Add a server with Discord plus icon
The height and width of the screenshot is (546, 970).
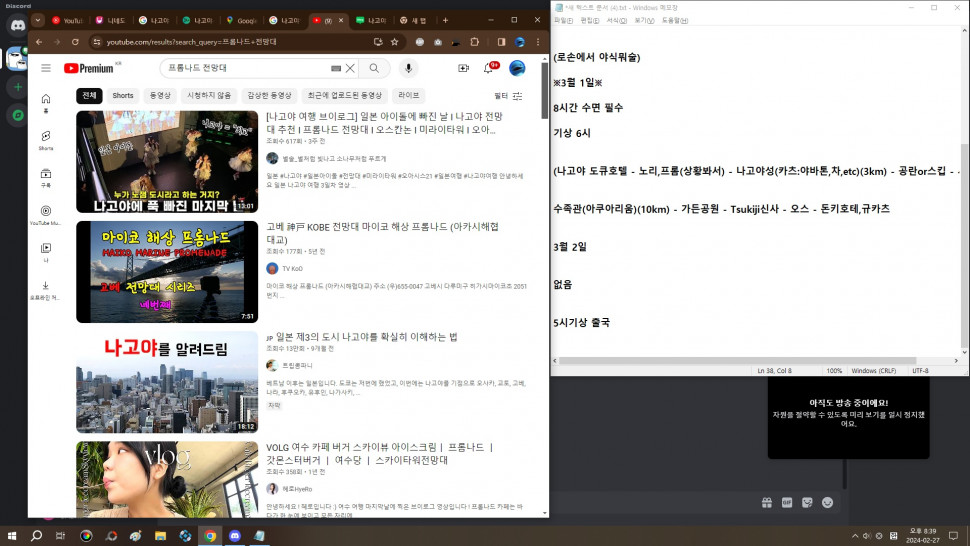(x=17, y=87)
